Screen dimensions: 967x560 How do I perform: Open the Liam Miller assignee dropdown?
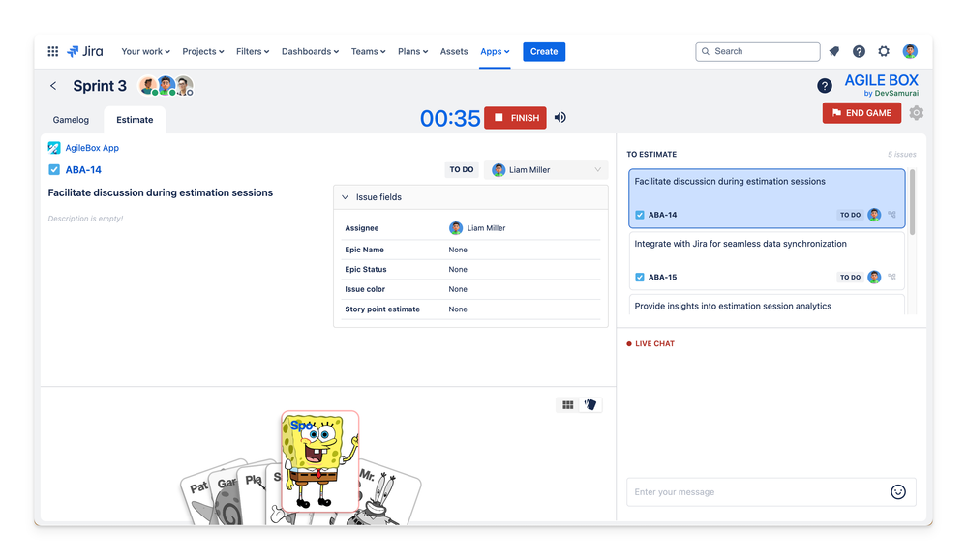click(546, 170)
